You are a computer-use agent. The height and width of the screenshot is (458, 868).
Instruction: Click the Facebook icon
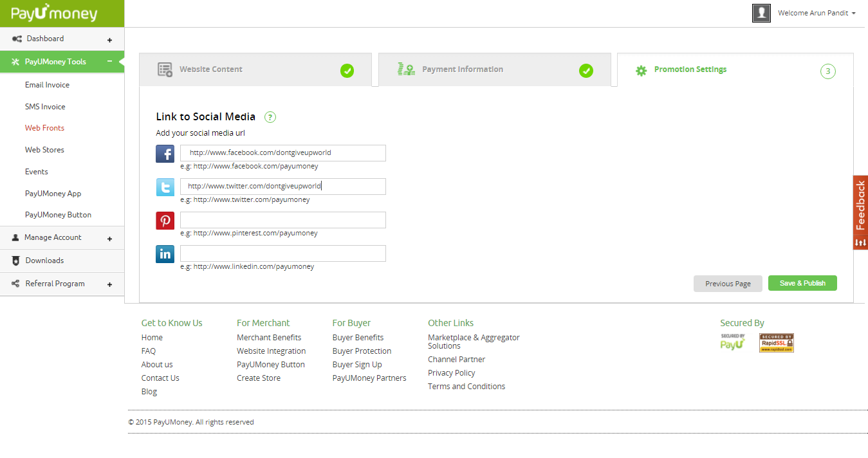[165, 154]
